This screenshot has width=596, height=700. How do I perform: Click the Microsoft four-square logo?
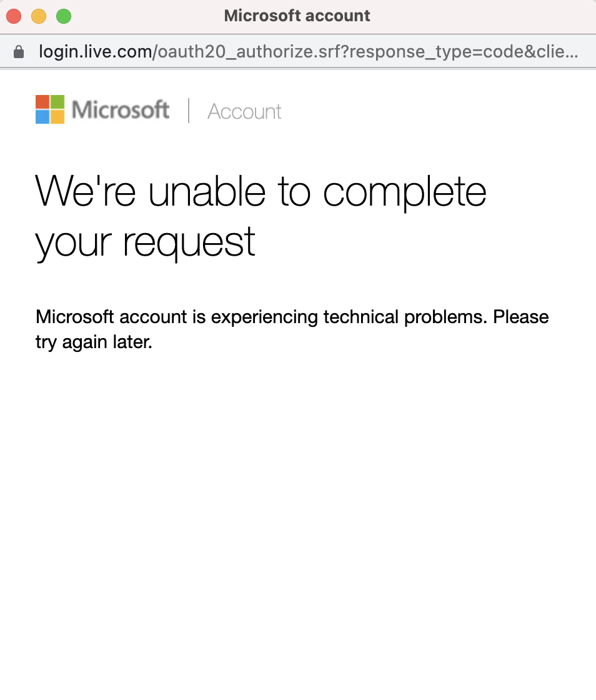point(49,109)
